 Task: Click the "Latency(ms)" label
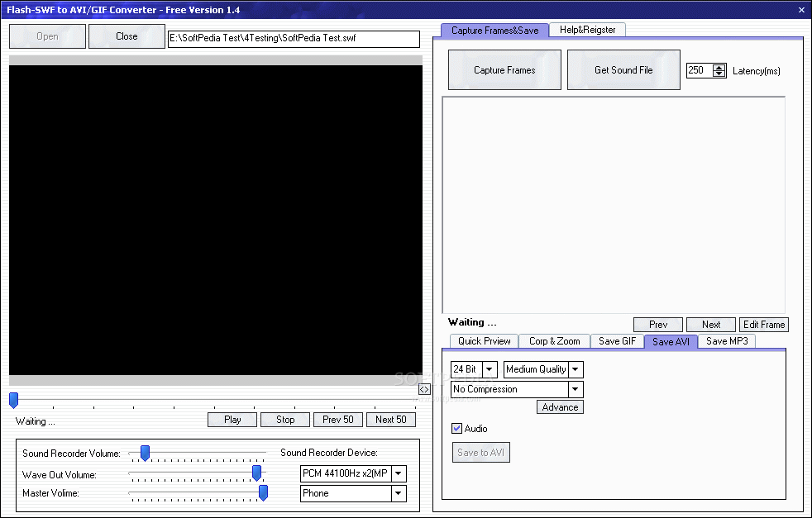click(x=756, y=71)
